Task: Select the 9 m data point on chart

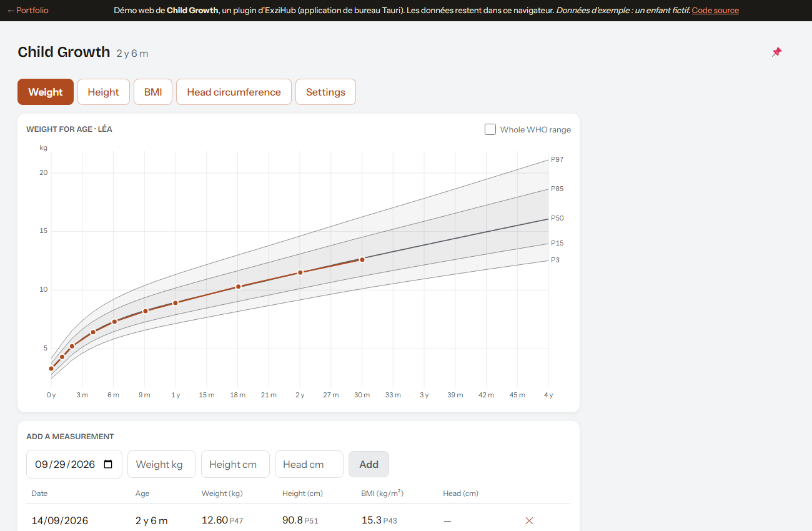Action: pos(145,311)
